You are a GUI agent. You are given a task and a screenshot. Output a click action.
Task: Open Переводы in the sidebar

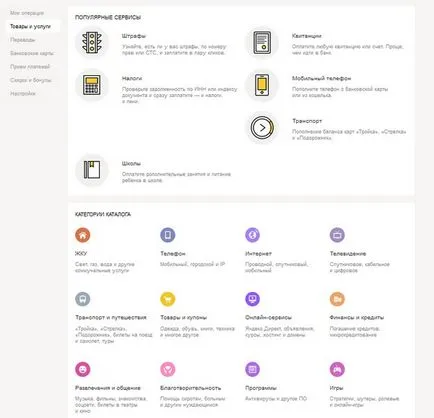pos(22,40)
